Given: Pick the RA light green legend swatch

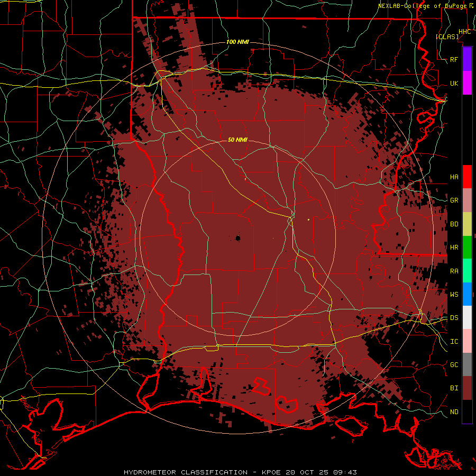Looking at the screenshot, I should point(467,271).
